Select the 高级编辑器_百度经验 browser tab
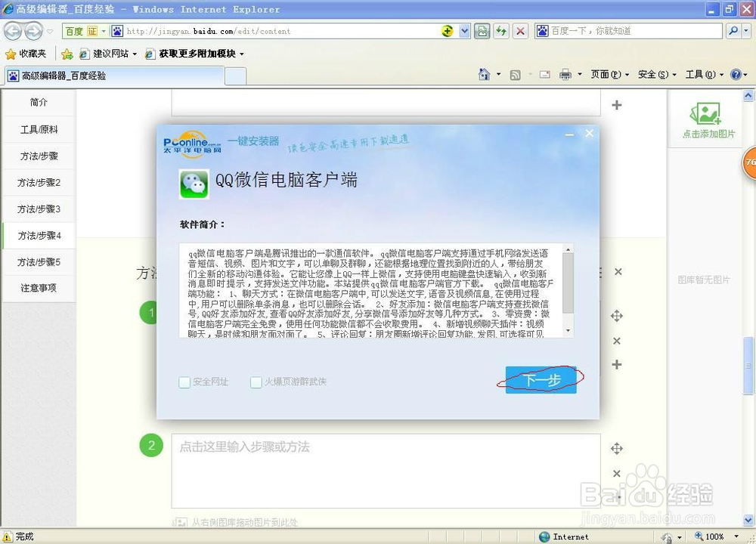This screenshot has width=756, height=544. (x=113, y=76)
